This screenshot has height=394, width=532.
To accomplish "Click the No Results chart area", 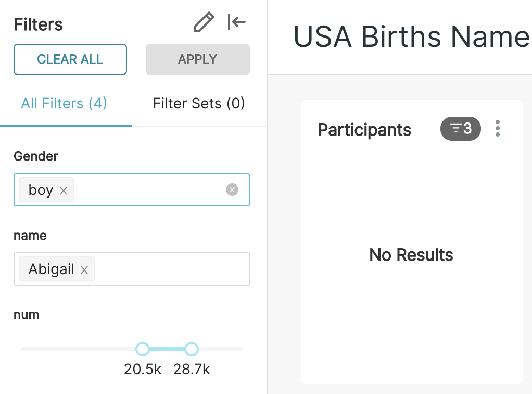I will pos(411,255).
